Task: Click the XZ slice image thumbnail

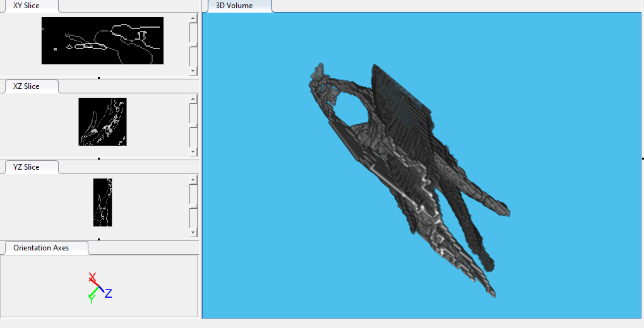Action: point(102,122)
